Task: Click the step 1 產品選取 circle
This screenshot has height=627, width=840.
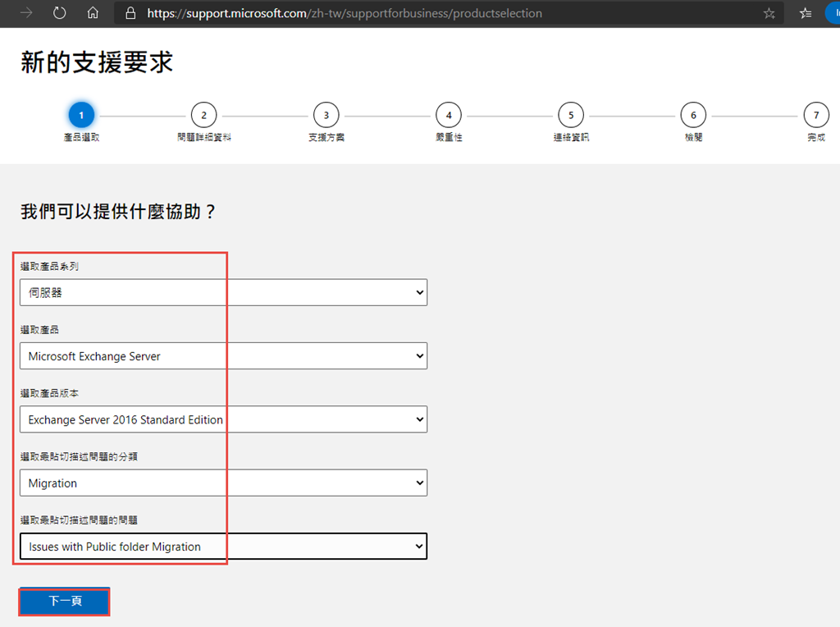Action: click(81, 115)
